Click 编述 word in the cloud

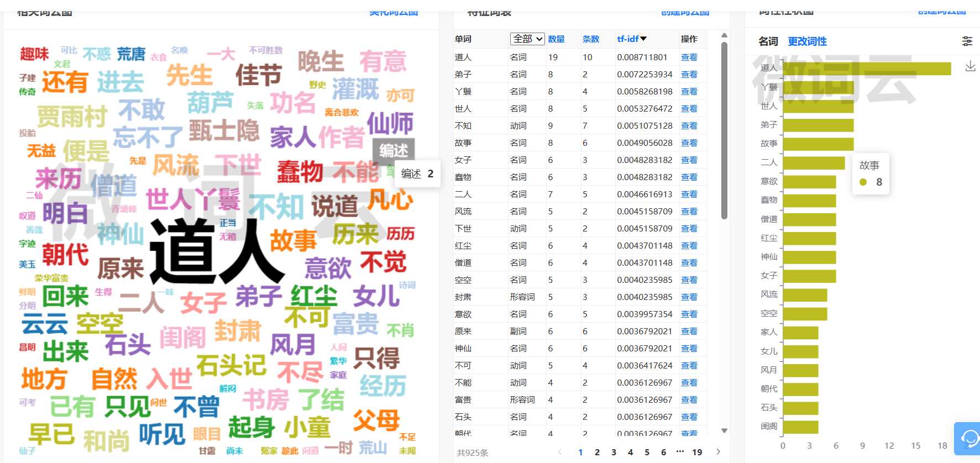tap(394, 150)
